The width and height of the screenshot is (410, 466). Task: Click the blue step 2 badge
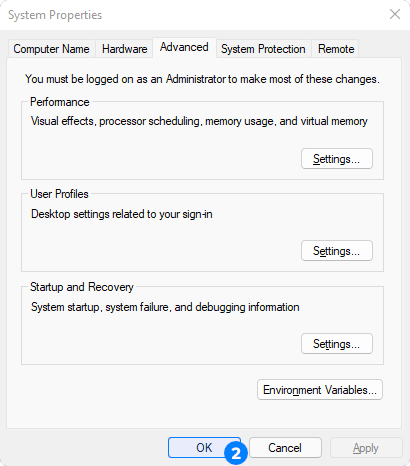tap(236, 453)
